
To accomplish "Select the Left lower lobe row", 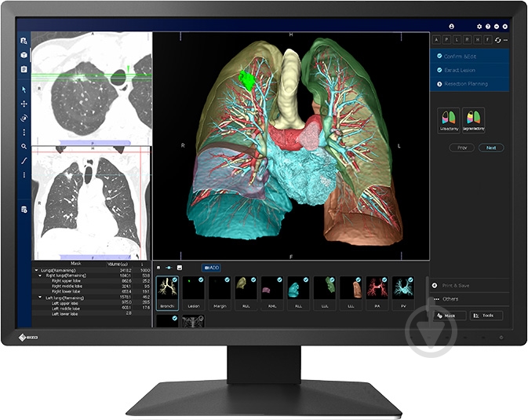I will tap(92, 314).
